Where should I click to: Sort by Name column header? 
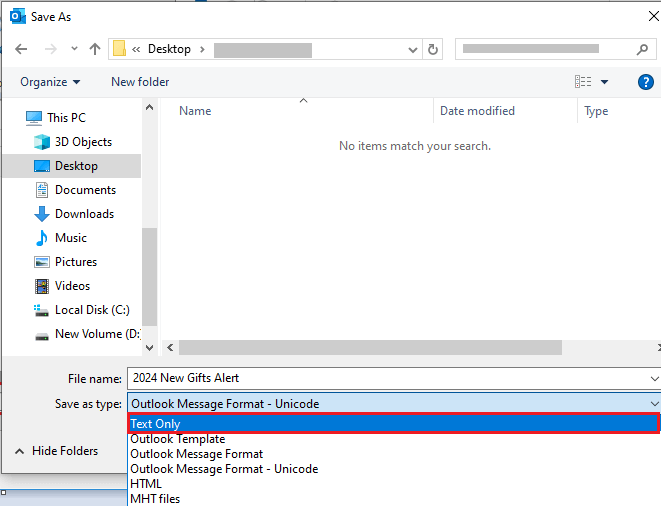(195, 111)
